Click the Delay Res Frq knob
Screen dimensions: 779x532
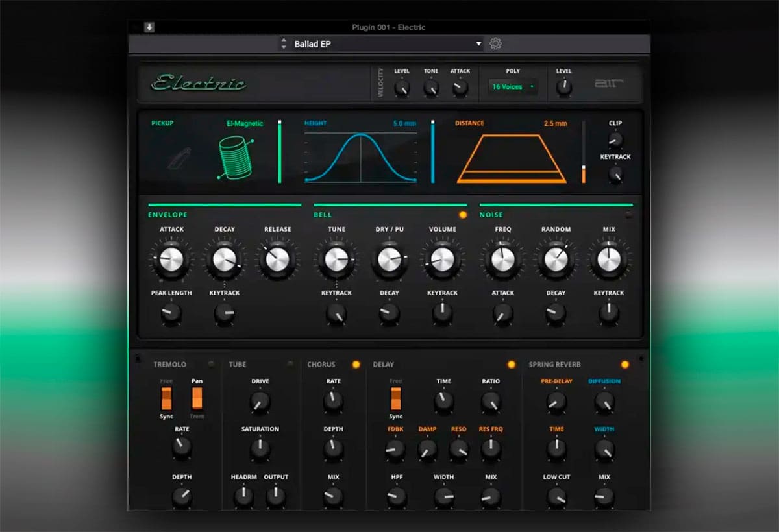[x=491, y=450]
